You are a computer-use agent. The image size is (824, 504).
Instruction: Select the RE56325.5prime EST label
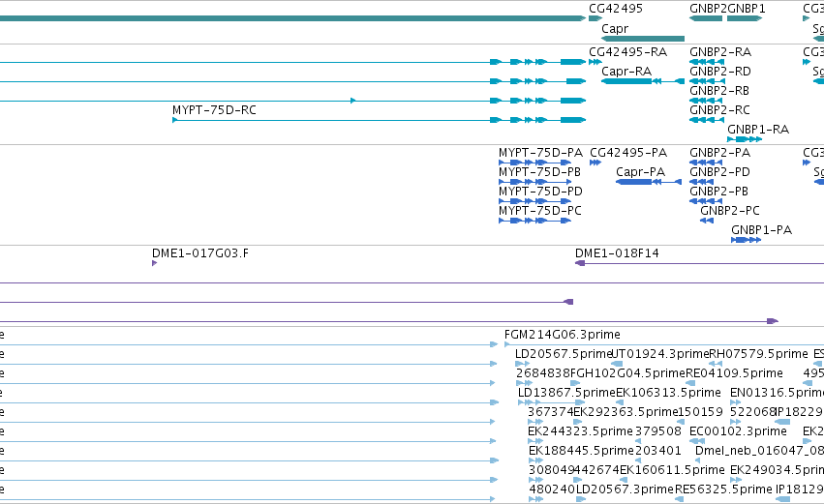coord(723,489)
